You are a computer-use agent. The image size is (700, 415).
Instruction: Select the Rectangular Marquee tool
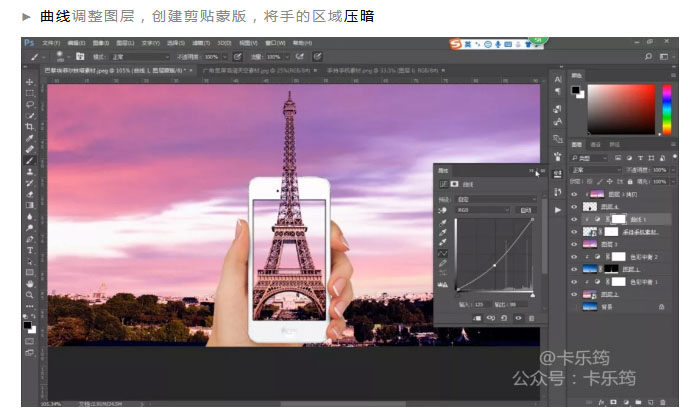30,93
